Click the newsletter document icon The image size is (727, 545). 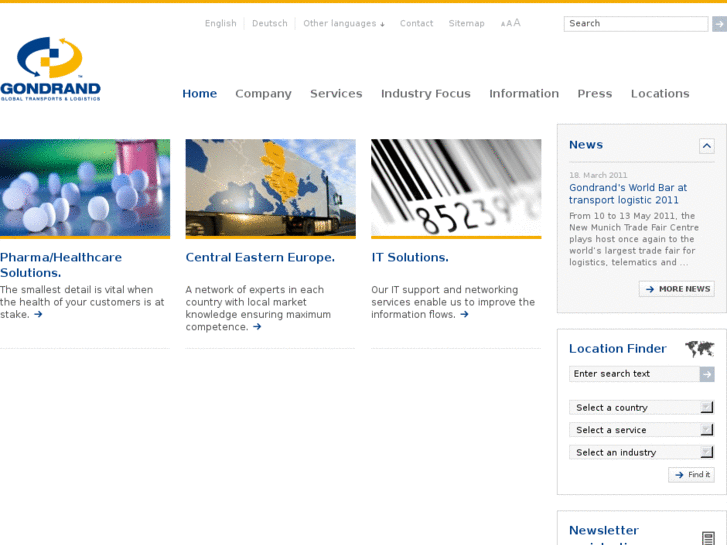tap(708, 538)
